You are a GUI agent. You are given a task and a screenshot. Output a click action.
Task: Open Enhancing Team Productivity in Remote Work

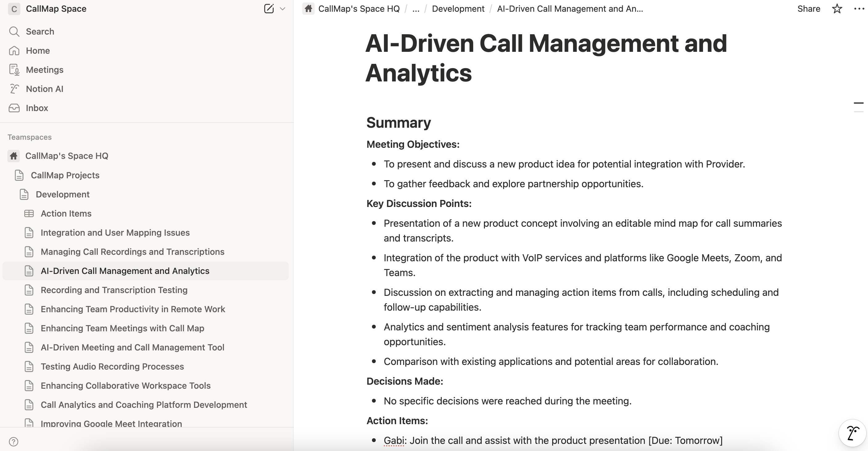(x=133, y=309)
